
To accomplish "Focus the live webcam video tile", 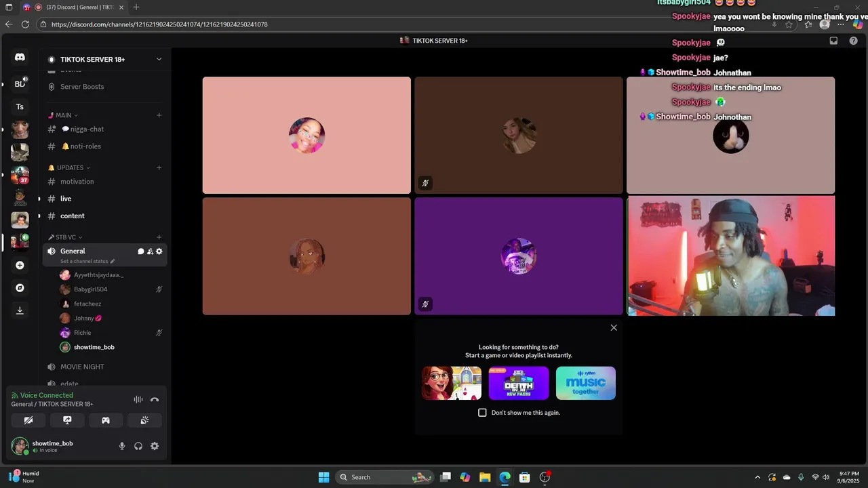I will click(731, 256).
